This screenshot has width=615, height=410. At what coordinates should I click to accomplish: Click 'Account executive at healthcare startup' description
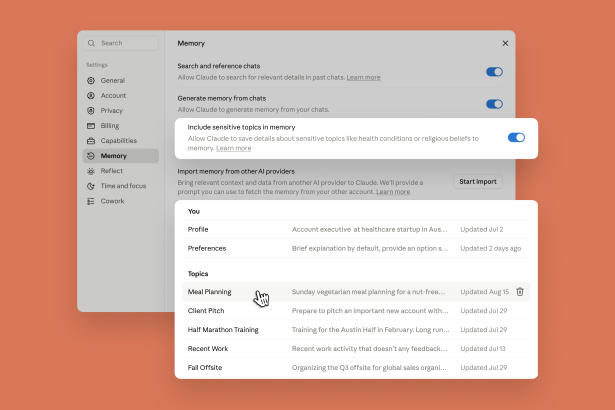[x=369, y=229]
